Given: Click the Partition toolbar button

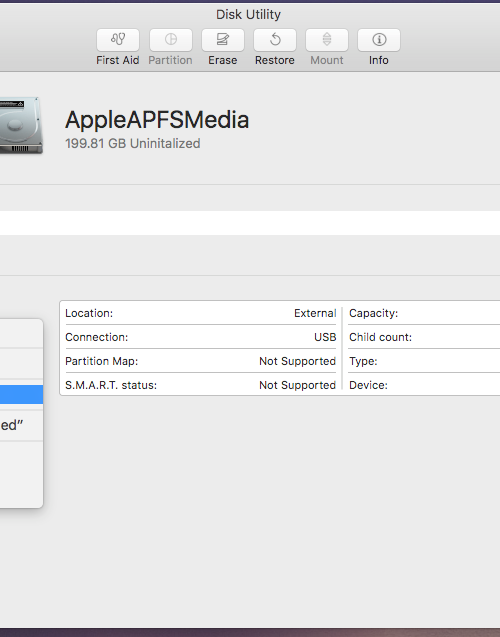Looking at the screenshot, I should 171,40.
